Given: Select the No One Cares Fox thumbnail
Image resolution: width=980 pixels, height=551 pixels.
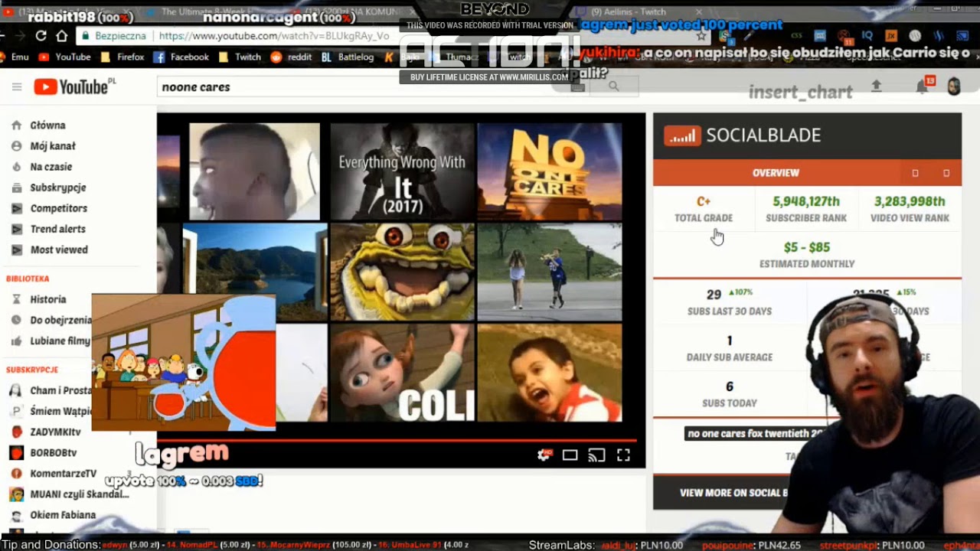Looking at the screenshot, I should 550,171.
